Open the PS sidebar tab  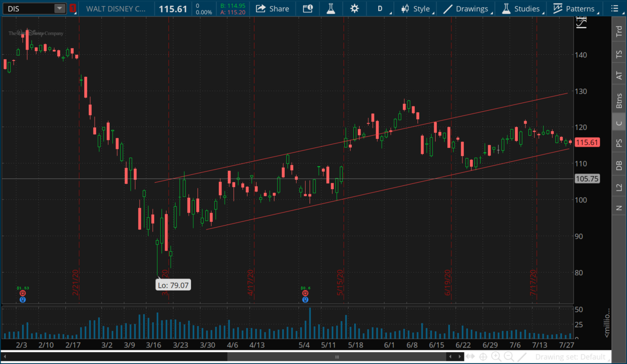pyautogui.click(x=619, y=143)
